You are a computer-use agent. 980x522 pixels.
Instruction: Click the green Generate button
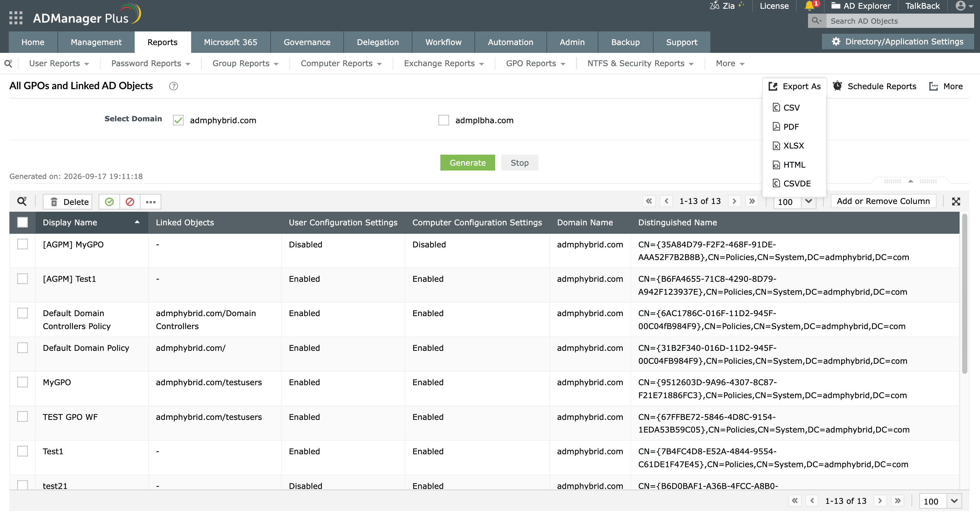468,163
